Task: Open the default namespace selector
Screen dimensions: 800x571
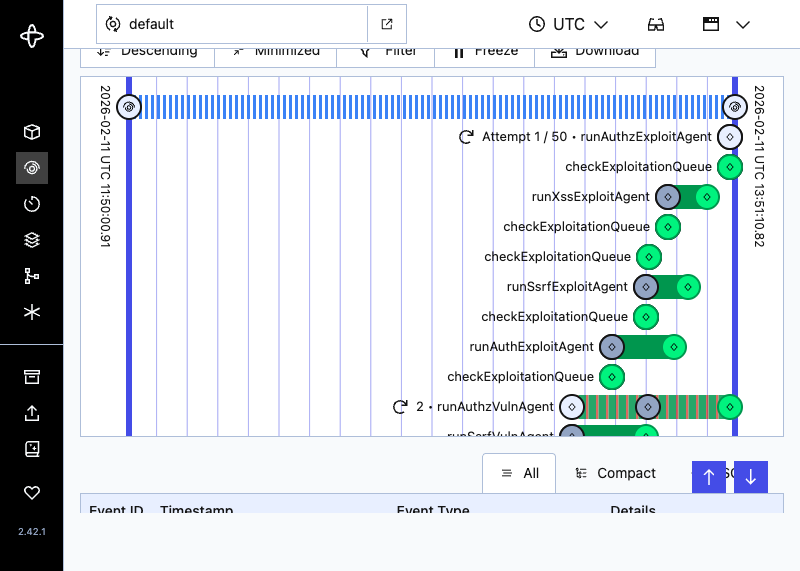Action: pyautogui.click(x=232, y=24)
